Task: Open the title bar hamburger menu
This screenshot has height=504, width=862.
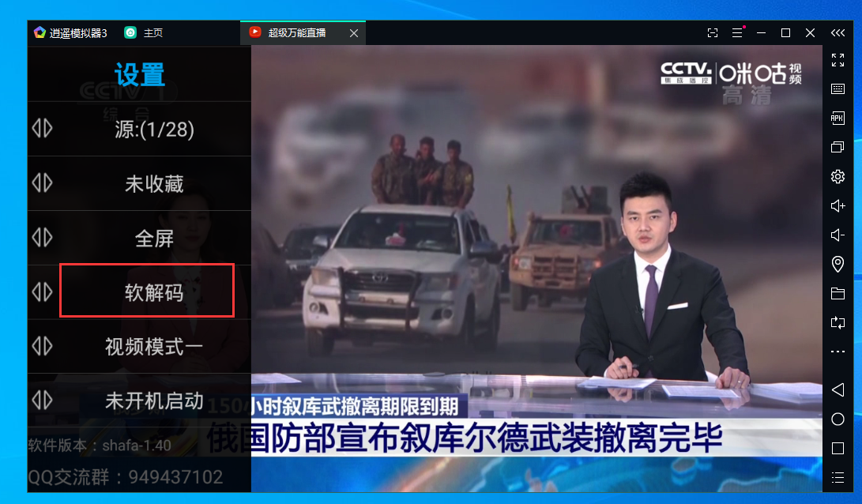Action: pos(737,33)
